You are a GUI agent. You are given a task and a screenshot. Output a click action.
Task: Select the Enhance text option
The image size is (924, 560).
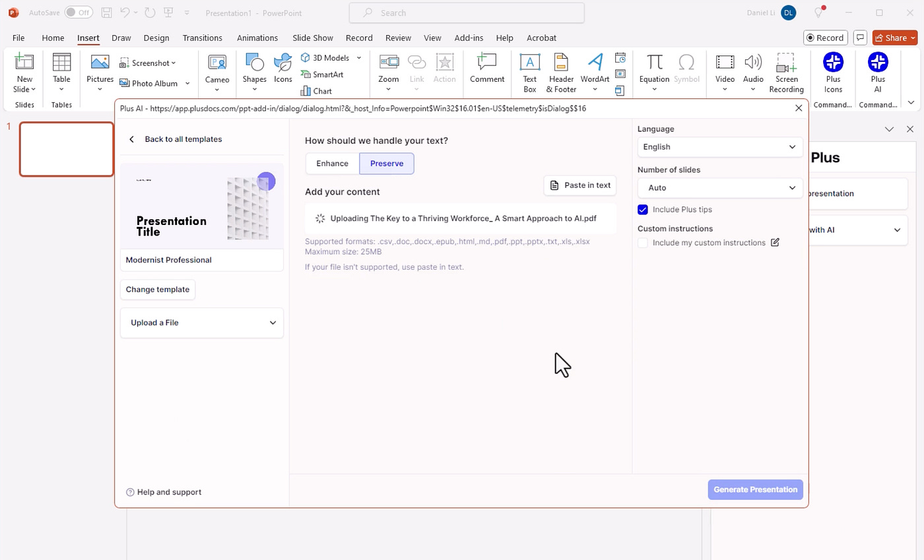point(333,164)
